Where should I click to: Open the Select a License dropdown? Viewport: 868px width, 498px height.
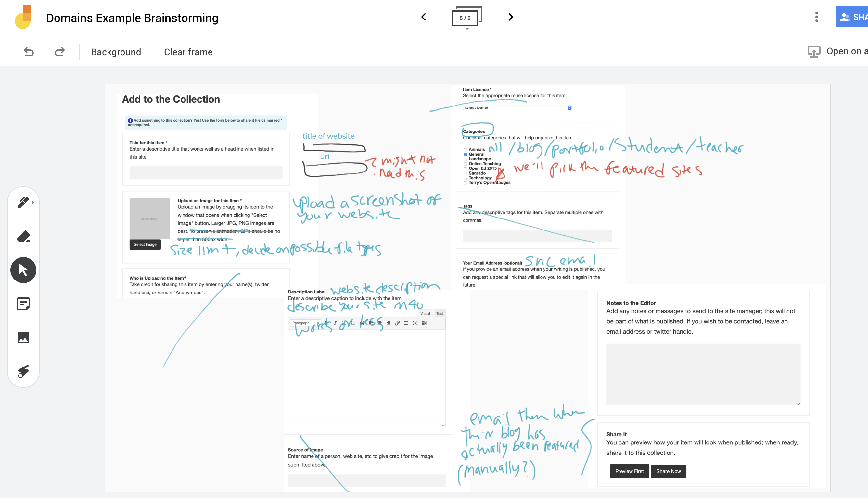pos(517,108)
